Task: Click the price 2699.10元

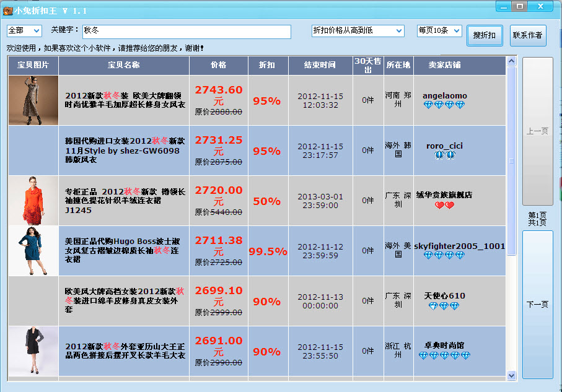Action: point(219,295)
